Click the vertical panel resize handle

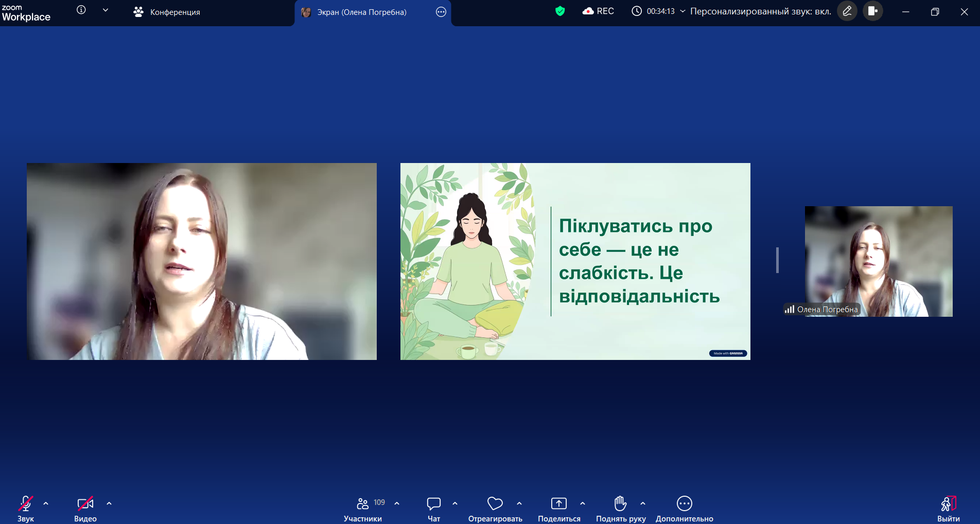tap(777, 260)
